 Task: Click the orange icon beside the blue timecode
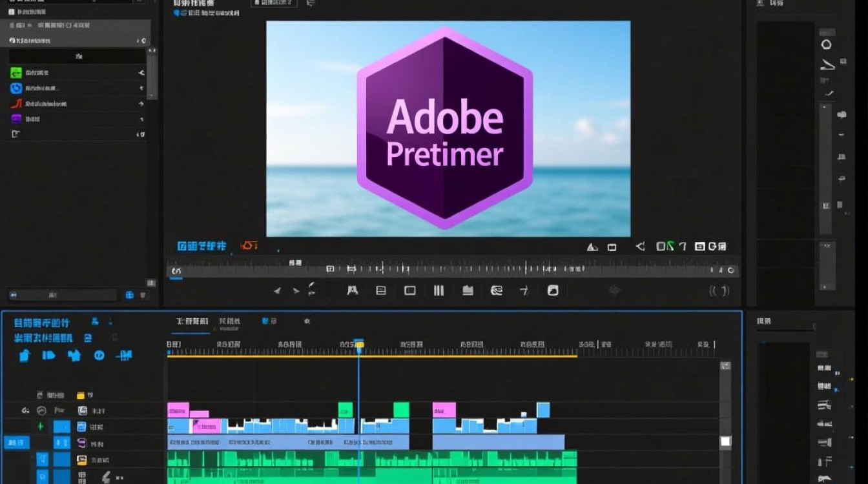(249, 246)
